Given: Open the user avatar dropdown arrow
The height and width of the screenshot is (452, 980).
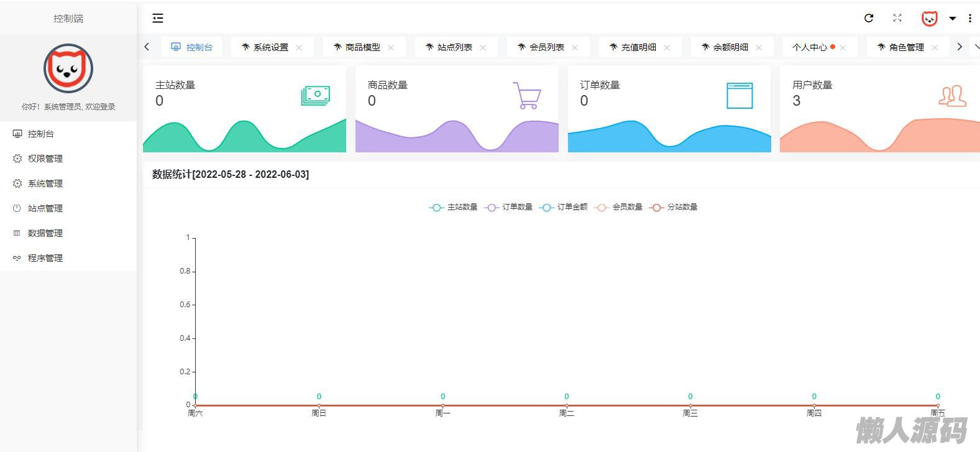Looking at the screenshot, I should click(952, 19).
